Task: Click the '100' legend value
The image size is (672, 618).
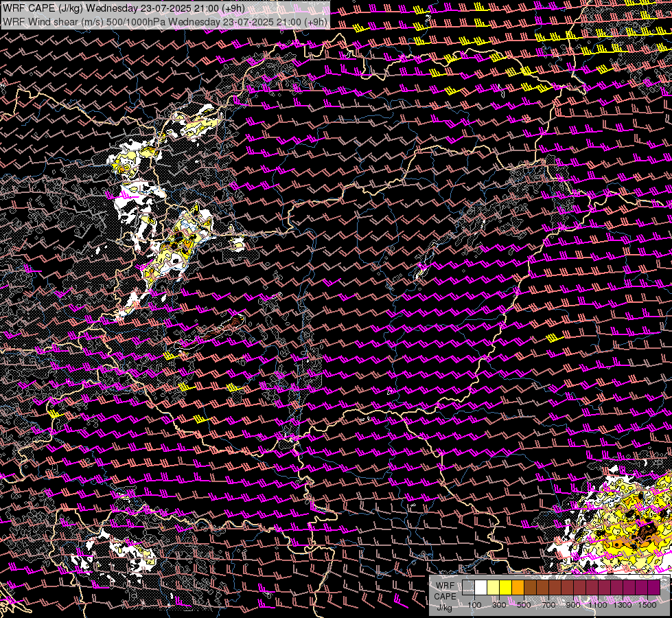Action: click(474, 605)
